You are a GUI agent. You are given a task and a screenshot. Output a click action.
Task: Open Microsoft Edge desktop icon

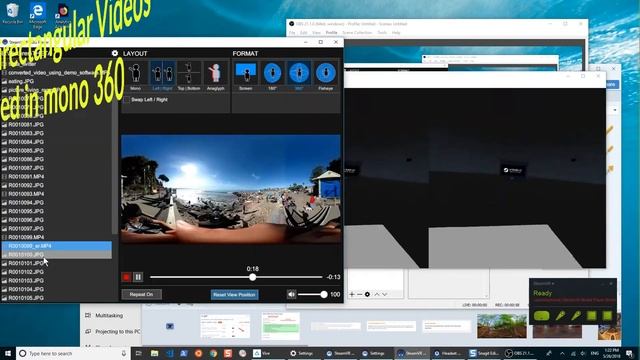pos(38,16)
